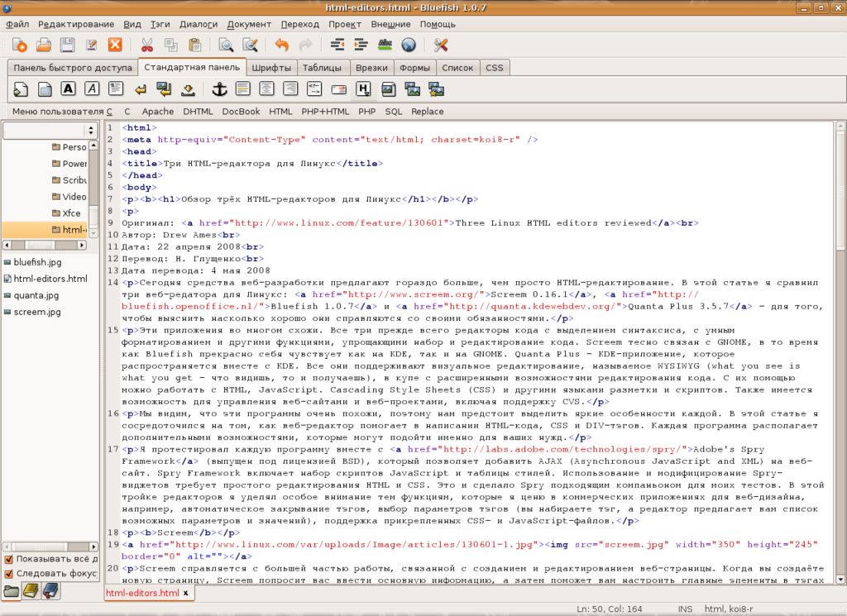This screenshot has width=847, height=616.
Task: Select bluefish.jpg in the file list
Action: tap(33, 262)
